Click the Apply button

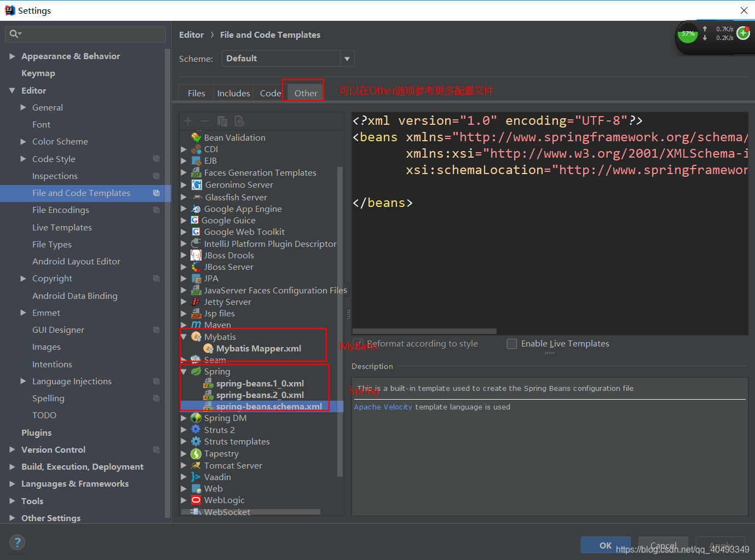(x=720, y=545)
